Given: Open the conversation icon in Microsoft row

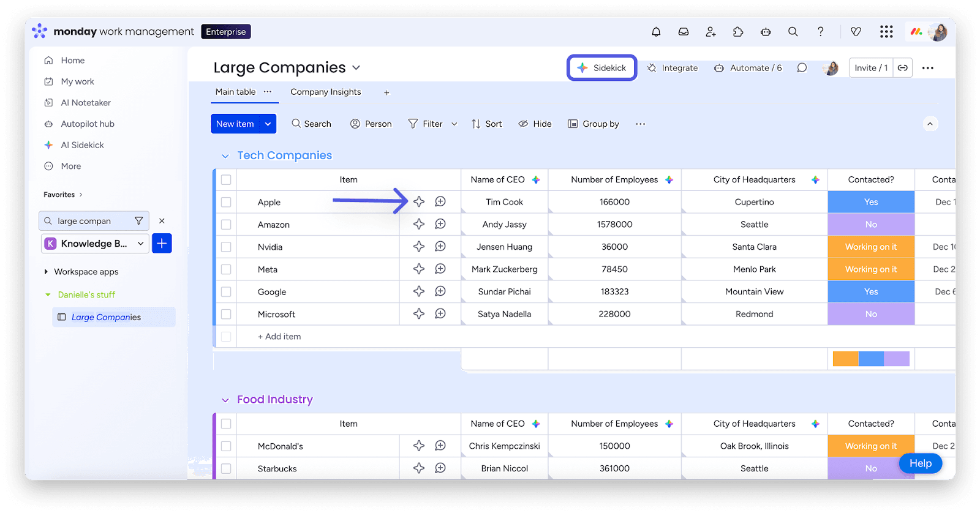Looking at the screenshot, I should [x=440, y=313].
